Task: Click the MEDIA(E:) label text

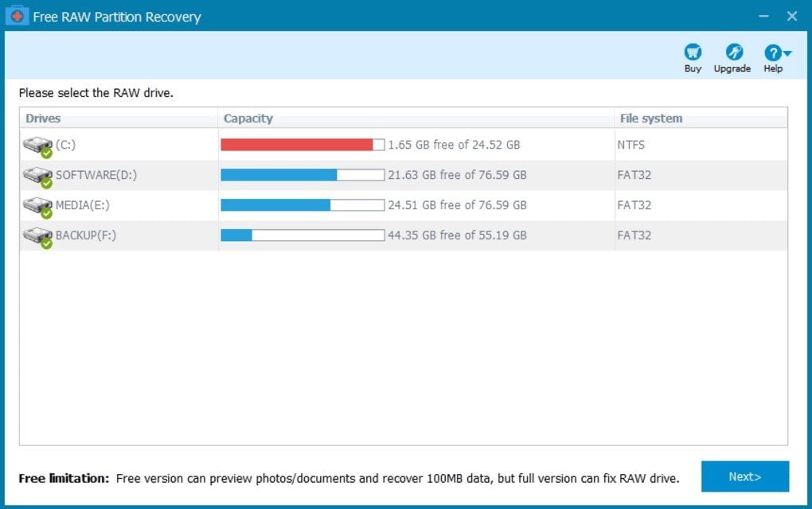Action: tap(82, 205)
